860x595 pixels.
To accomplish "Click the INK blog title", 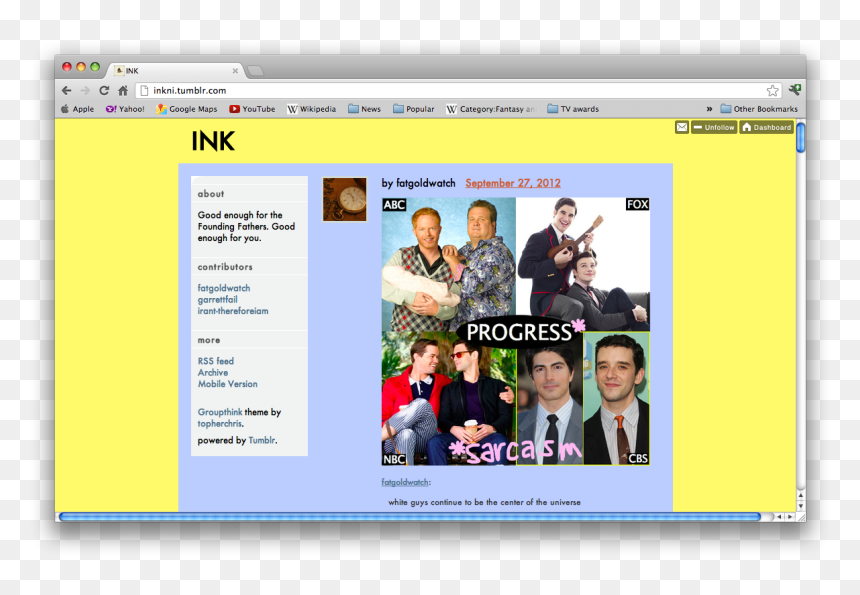I will click(213, 141).
